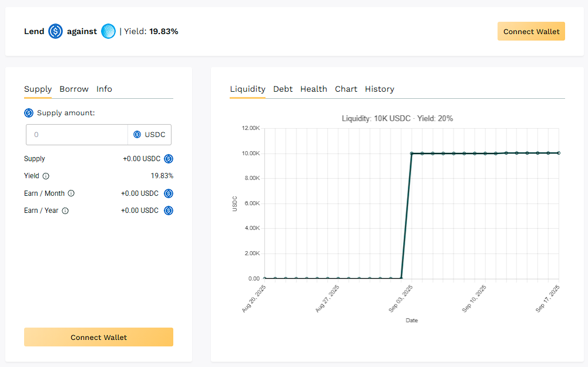Image resolution: width=588 pixels, height=367 pixels.
Task: Click USDC icon in Earn / Year row
Action: [x=169, y=211]
